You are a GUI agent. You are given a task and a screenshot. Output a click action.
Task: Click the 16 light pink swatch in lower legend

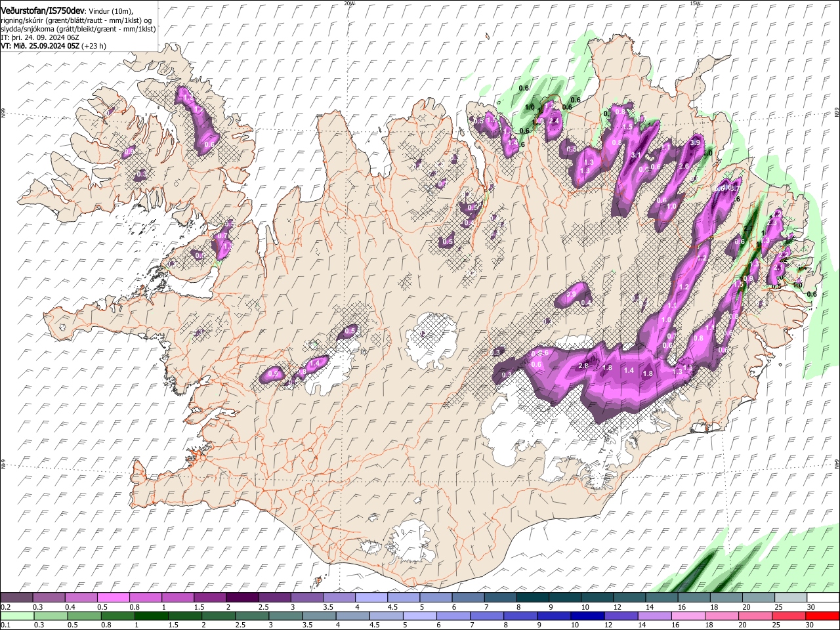click(x=688, y=616)
